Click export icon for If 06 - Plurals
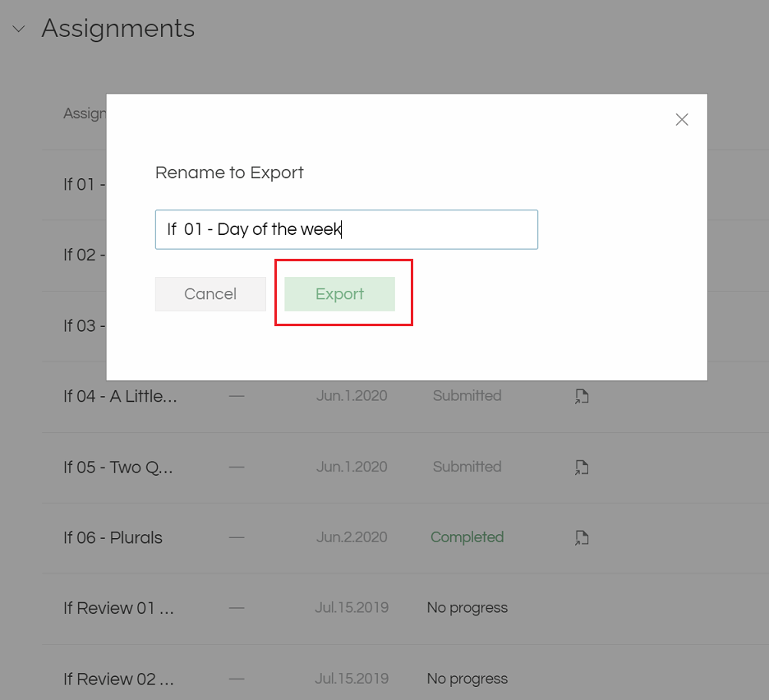The width and height of the screenshot is (769, 700). pyautogui.click(x=582, y=538)
